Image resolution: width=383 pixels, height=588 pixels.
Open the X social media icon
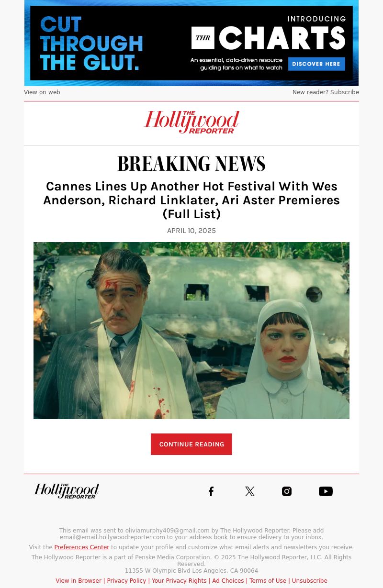point(250,491)
